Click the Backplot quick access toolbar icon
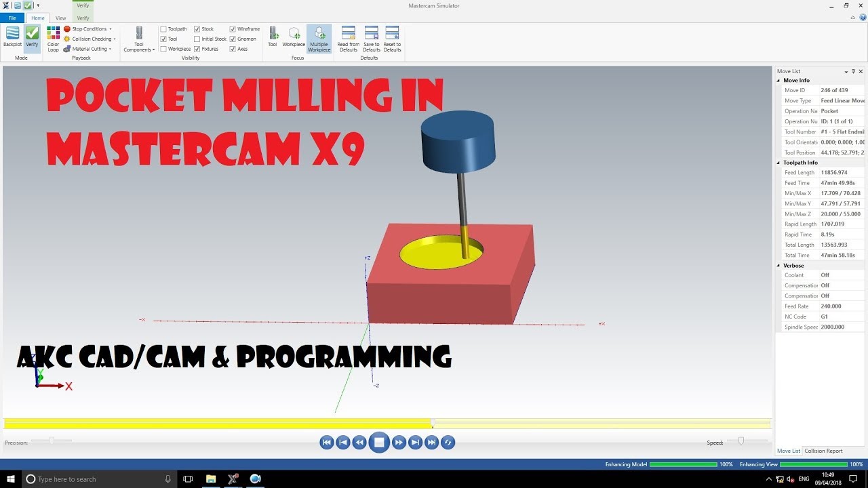This screenshot has width=868, height=488. click(18, 5)
